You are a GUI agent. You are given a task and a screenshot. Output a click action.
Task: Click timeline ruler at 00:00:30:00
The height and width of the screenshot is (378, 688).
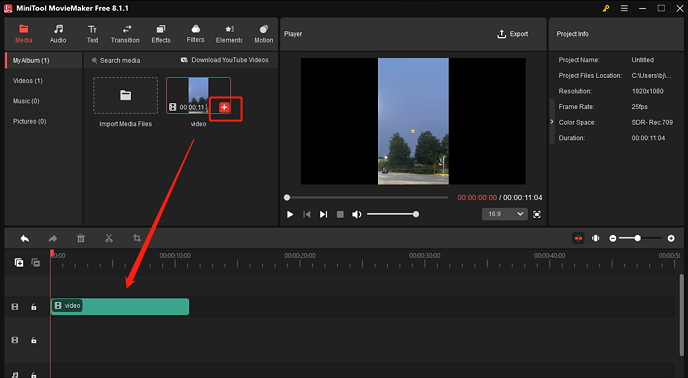click(x=425, y=256)
